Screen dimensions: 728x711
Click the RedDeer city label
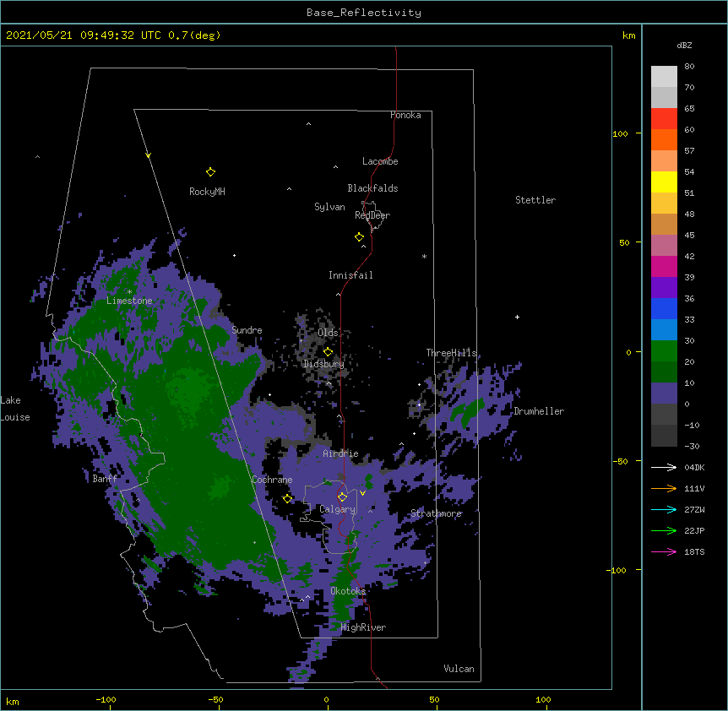pyautogui.click(x=372, y=215)
